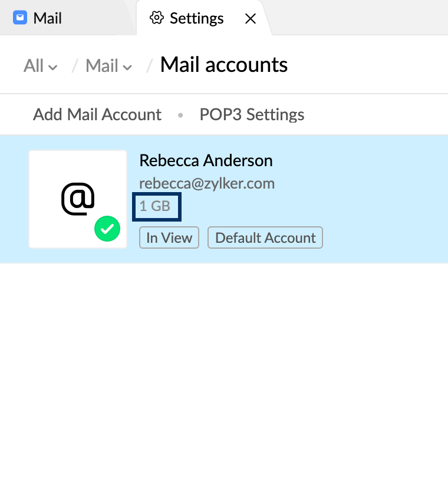448x495 pixels.
Task: Click the @ mail account icon
Action: 78,199
